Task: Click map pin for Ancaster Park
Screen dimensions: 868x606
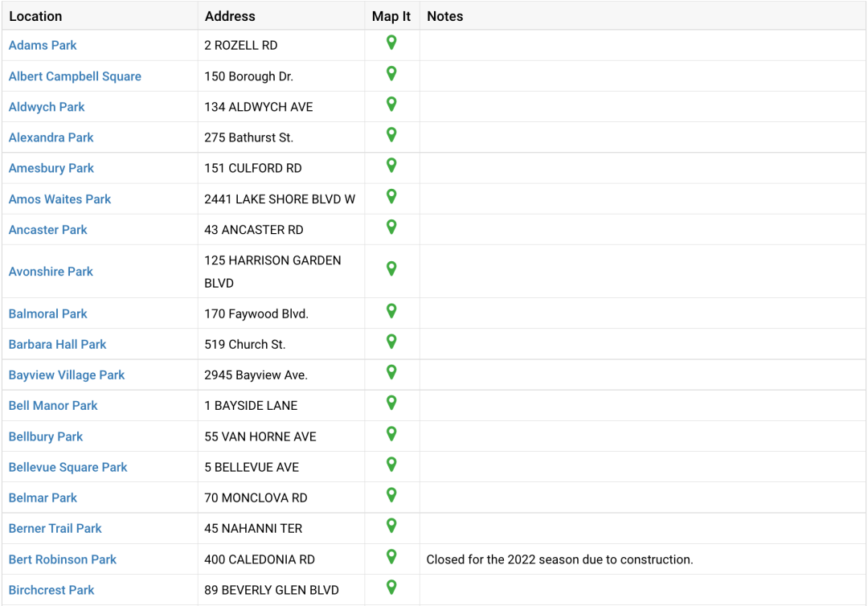Action: click(x=391, y=227)
